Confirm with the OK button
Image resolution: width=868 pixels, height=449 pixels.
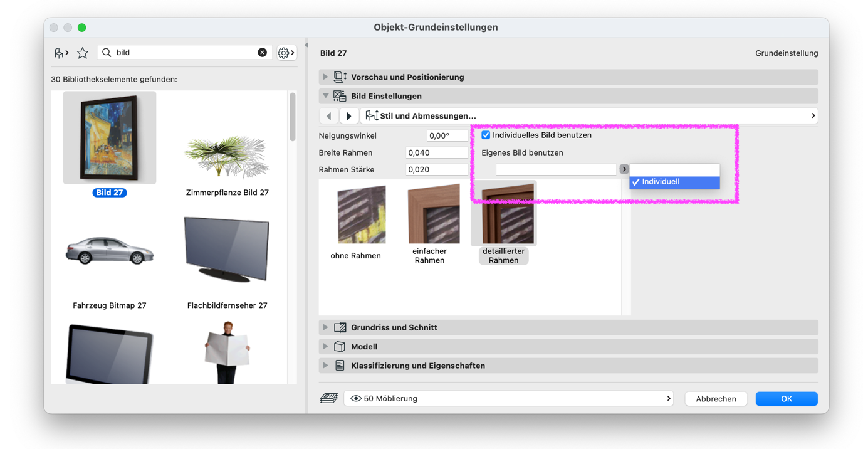[787, 399]
